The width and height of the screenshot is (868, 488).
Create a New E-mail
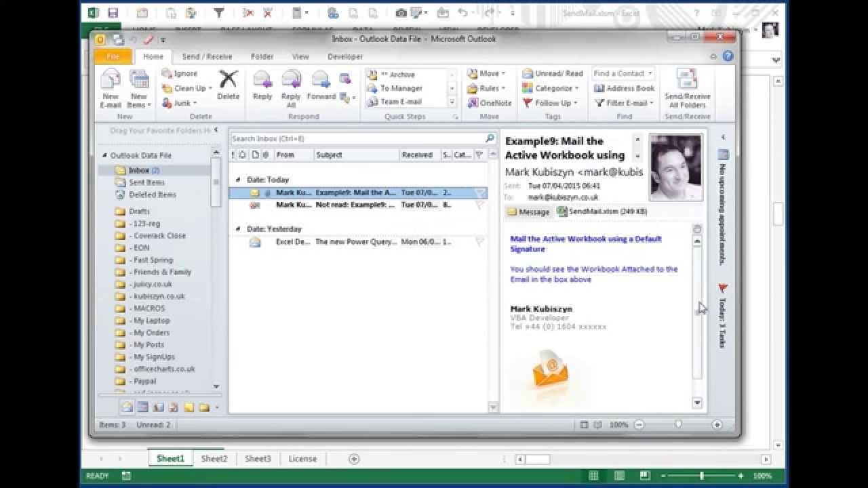click(111, 89)
